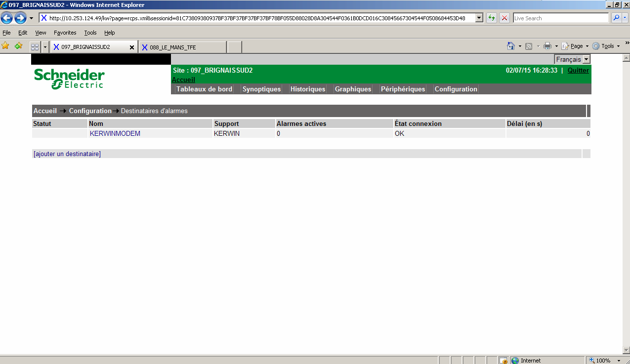Image resolution: width=630 pixels, height=364 pixels.
Task: Click the Stop loading red X icon
Action: coord(504,18)
